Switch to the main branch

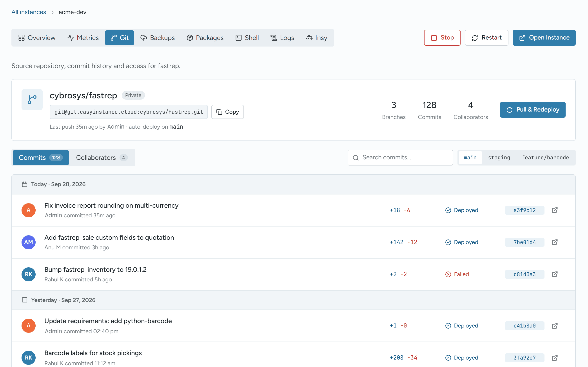pyautogui.click(x=470, y=158)
